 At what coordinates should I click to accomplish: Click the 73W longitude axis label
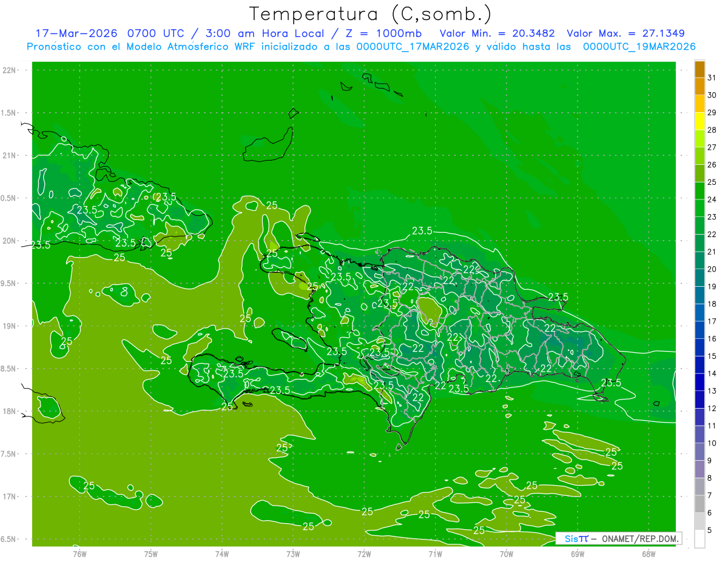click(x=293, y=554)
